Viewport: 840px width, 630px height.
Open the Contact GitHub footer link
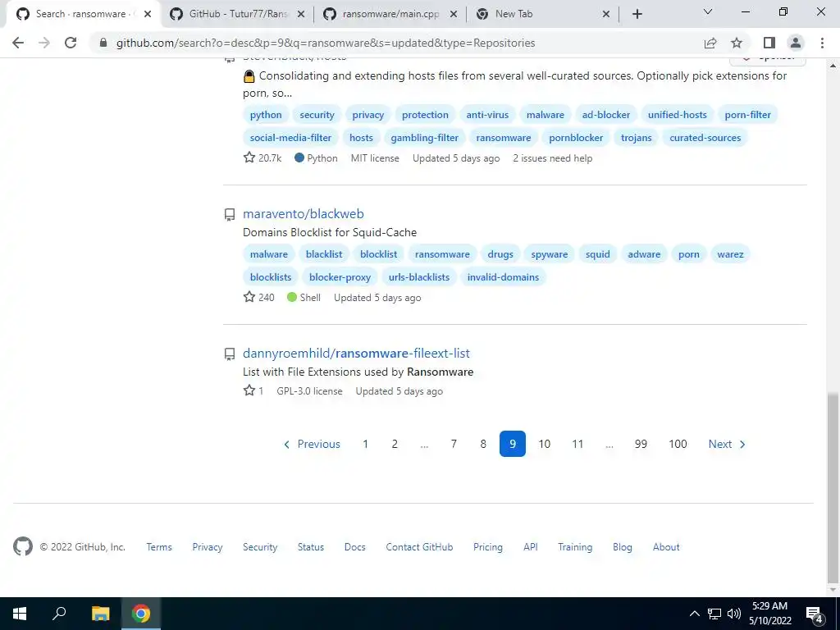(x=419, y=547)
